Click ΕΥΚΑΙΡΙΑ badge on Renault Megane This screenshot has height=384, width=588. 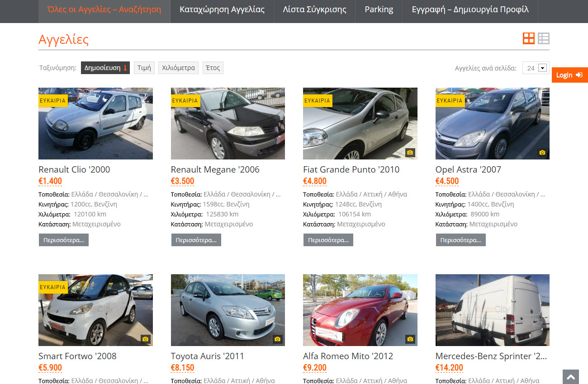pyautogui.click(x=185, y=100)
